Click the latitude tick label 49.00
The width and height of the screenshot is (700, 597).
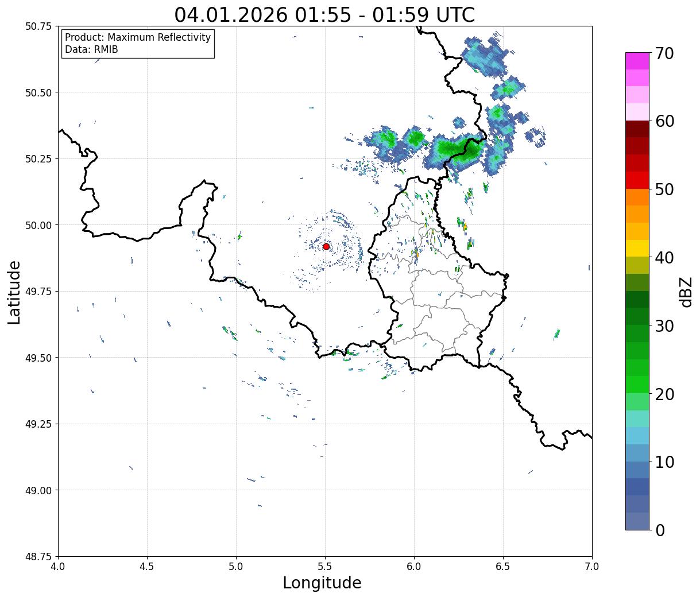click(38, 490)
